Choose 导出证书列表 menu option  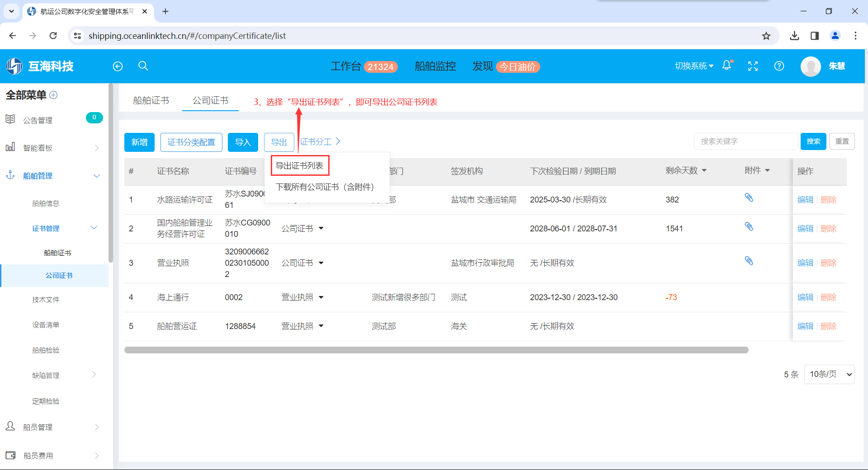click(300, 165)
